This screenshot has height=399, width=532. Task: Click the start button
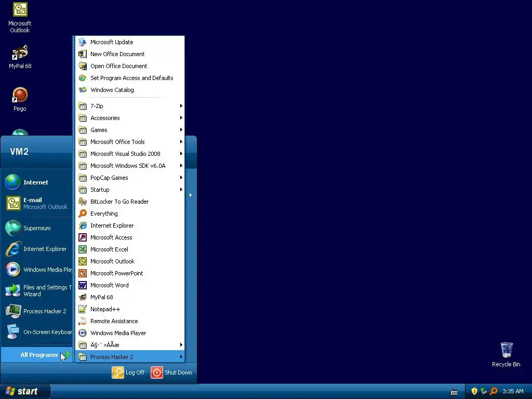pos(25,391)
